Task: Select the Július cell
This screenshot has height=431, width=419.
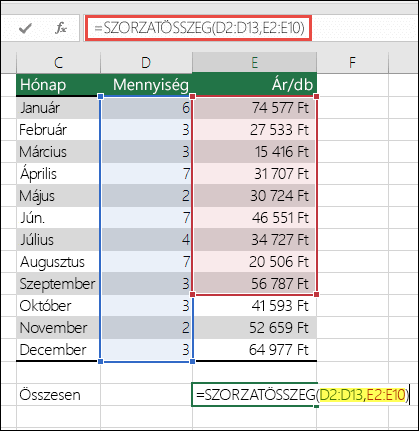Action: (58, 240)
